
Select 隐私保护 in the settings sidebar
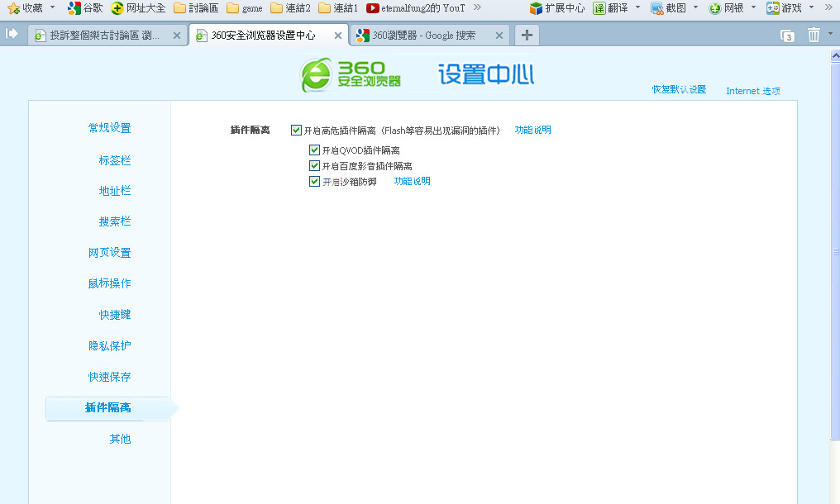pos(109,346)
